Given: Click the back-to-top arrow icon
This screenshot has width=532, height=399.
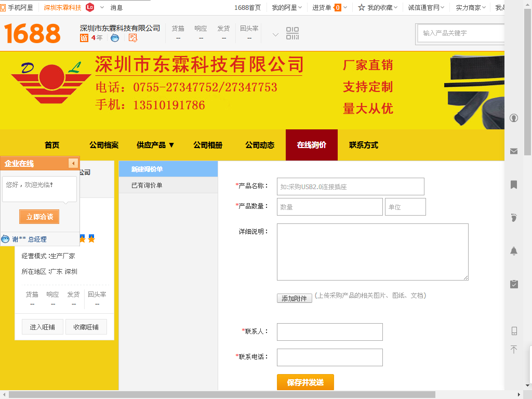Looking at the screenshot, I should tap(514, 350).
